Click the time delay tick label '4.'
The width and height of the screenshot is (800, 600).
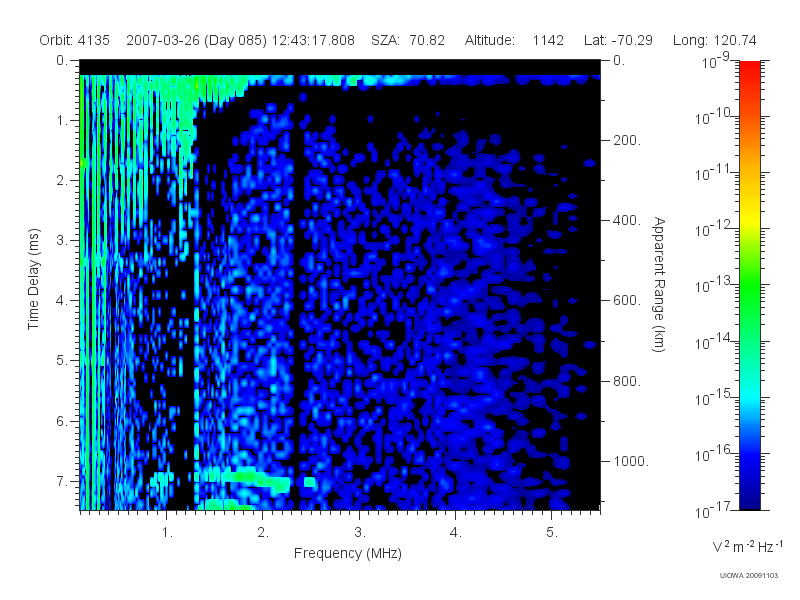pos(62,301)
